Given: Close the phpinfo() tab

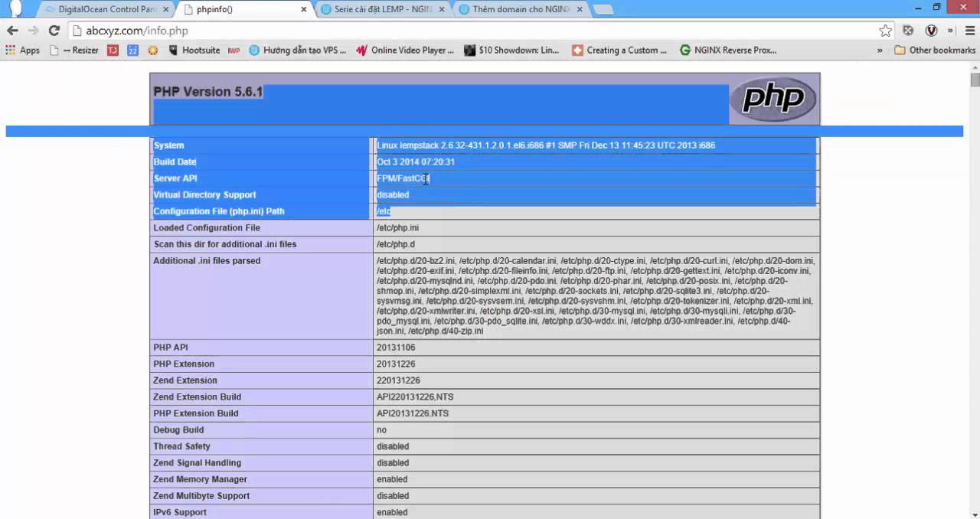Looking at the screenshot, I should 304,9.
